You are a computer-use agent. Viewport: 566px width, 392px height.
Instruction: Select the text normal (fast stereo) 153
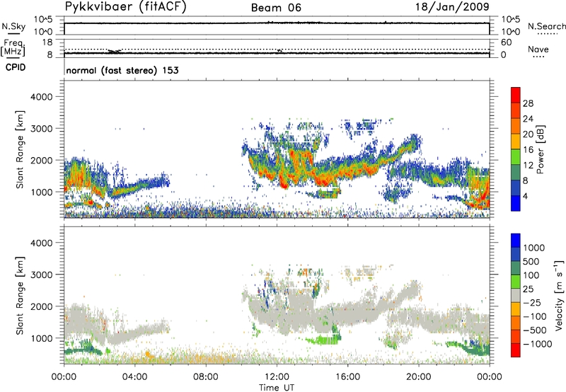point(122,70)
